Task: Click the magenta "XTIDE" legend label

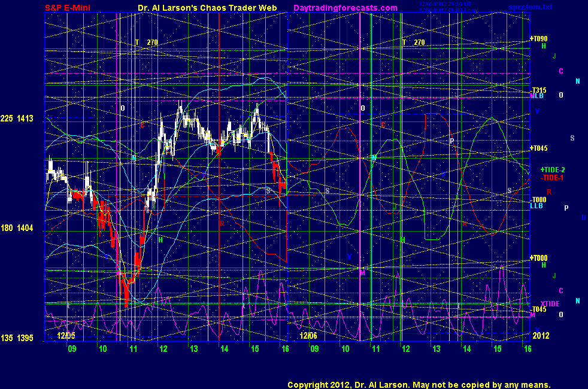Action: [x=550, y=304]
